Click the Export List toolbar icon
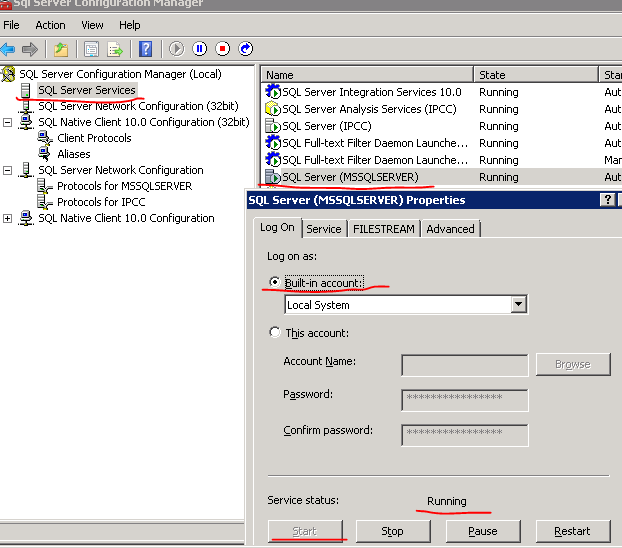 115,49
